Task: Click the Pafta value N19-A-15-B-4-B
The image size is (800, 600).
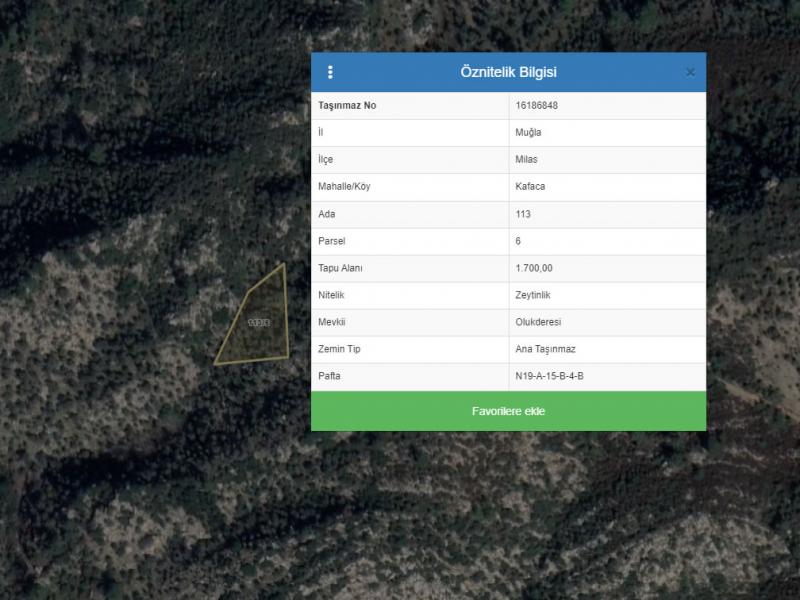Action: click(x=549, y=376)
